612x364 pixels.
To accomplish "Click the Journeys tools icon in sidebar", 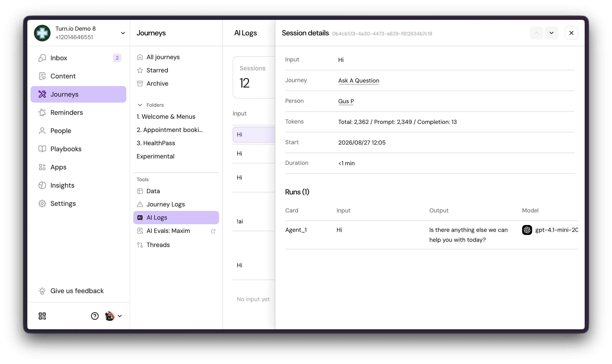I will [42, 94].
